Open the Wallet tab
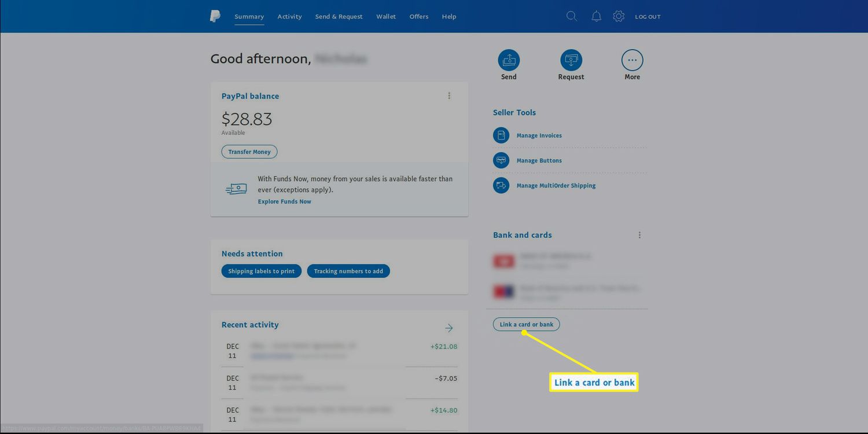Image resolution: width=868 pixels, height=434 pixels. coord(386,16)
